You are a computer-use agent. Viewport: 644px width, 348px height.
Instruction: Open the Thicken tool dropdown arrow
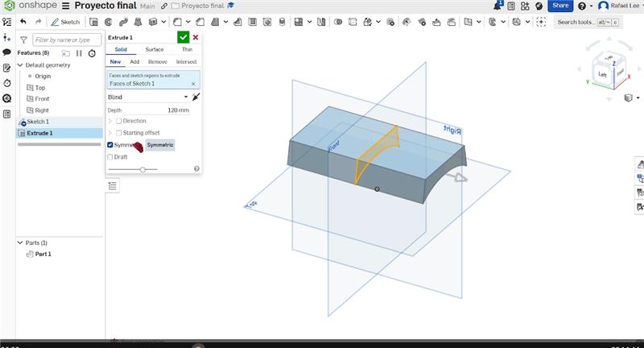[x=163, y=22]
